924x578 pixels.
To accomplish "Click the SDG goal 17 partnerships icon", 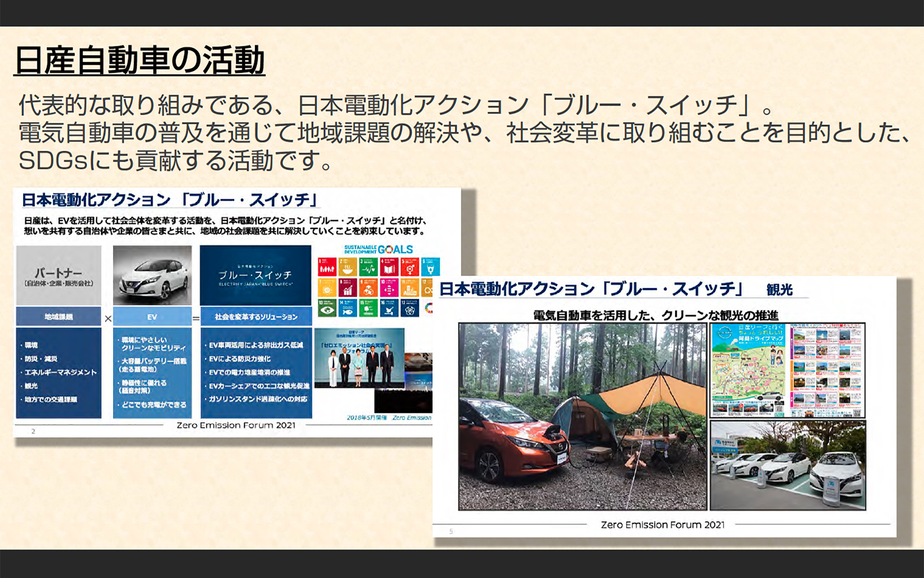I will coord(410,308).
